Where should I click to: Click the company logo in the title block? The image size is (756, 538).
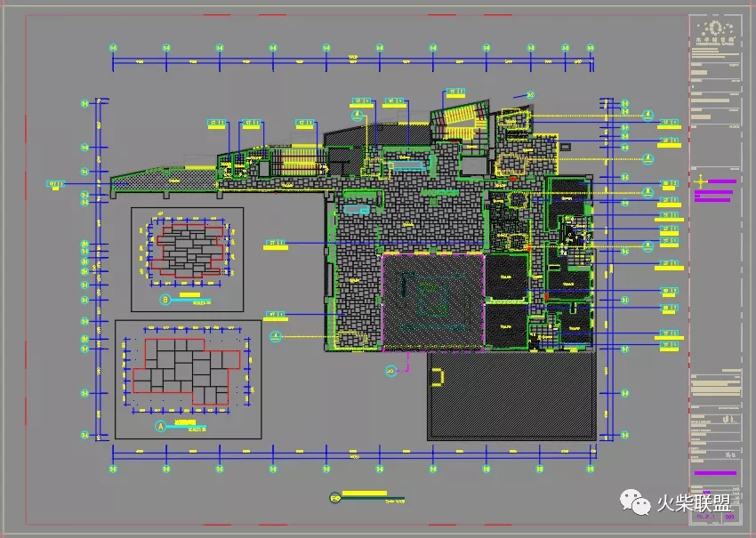(x=715, y=32)
